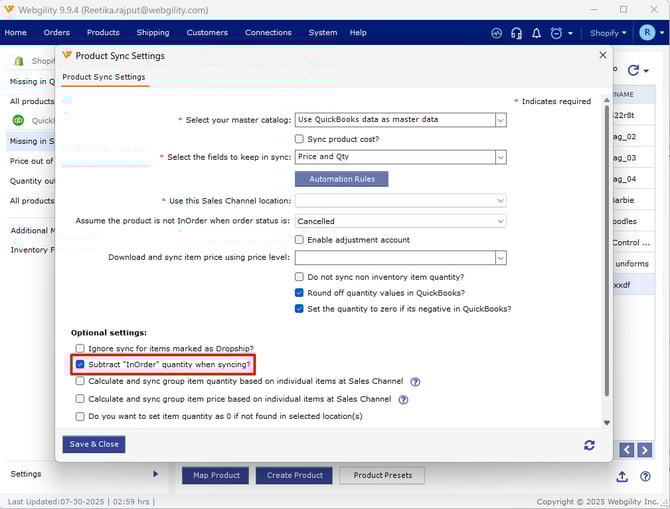Uncheck Subtract InOrder quantity when syncing
The height and width of the screenshot is (509, 670).
pos(80,365)
